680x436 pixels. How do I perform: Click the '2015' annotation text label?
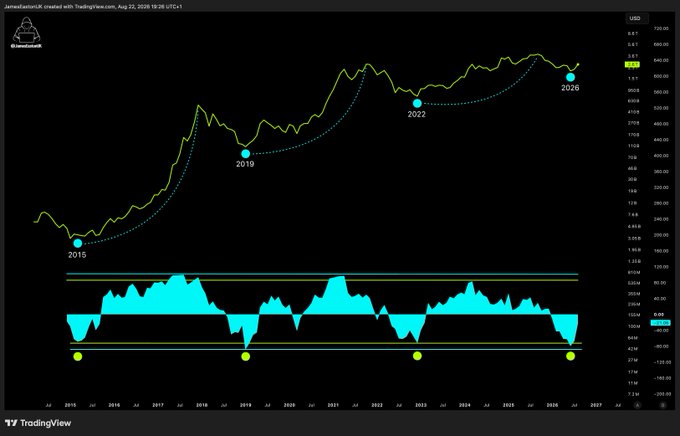pyautogui.click(x=77, y=255)
